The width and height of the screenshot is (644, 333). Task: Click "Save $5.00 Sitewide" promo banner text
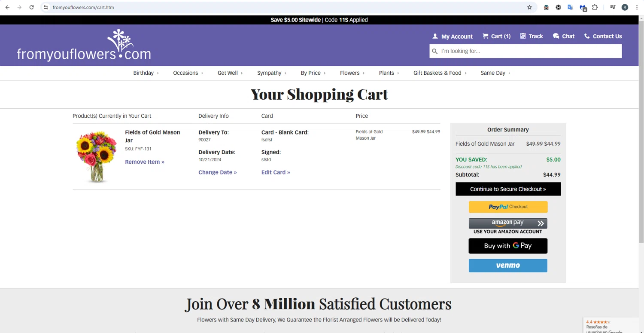click(x=295, y=20)
